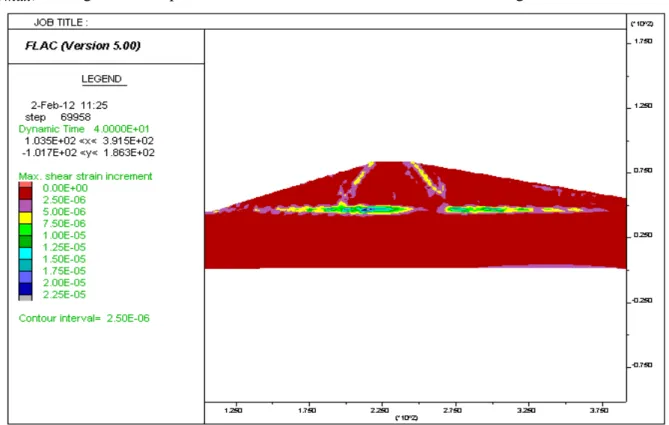
Task: Click the 0.750 vertical axis tick label
Action: [643, 171]
